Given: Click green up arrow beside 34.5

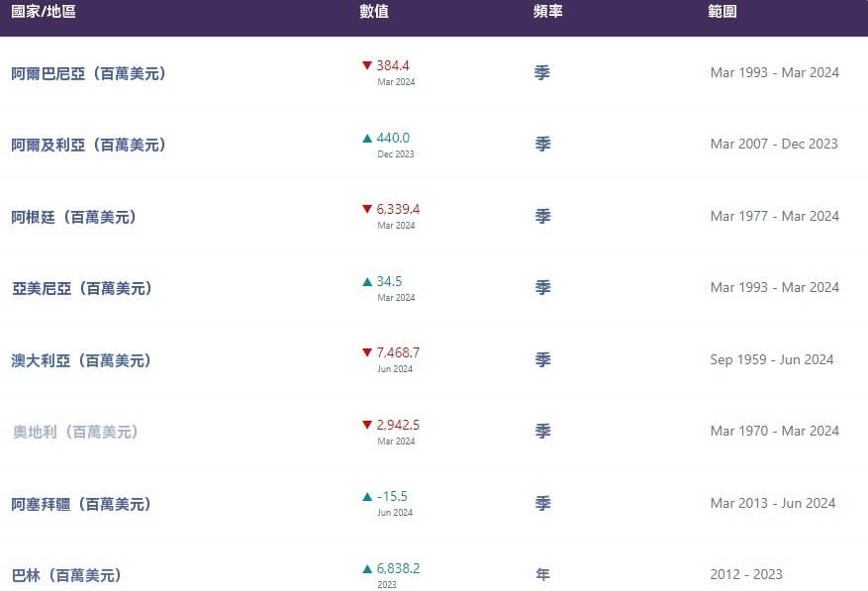Looking at the screenshot, I should tap(366, 281).
